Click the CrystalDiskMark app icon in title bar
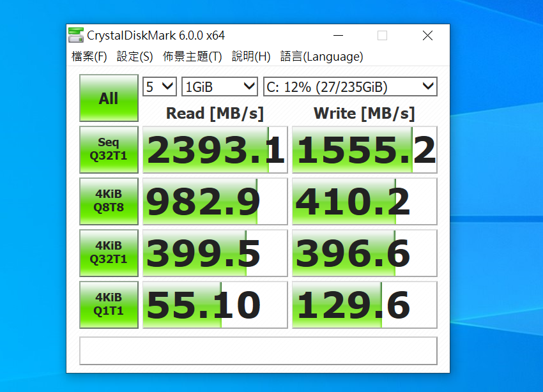This screenshot has width=543, height=392. pyautogui.click(x=76, y=35)
